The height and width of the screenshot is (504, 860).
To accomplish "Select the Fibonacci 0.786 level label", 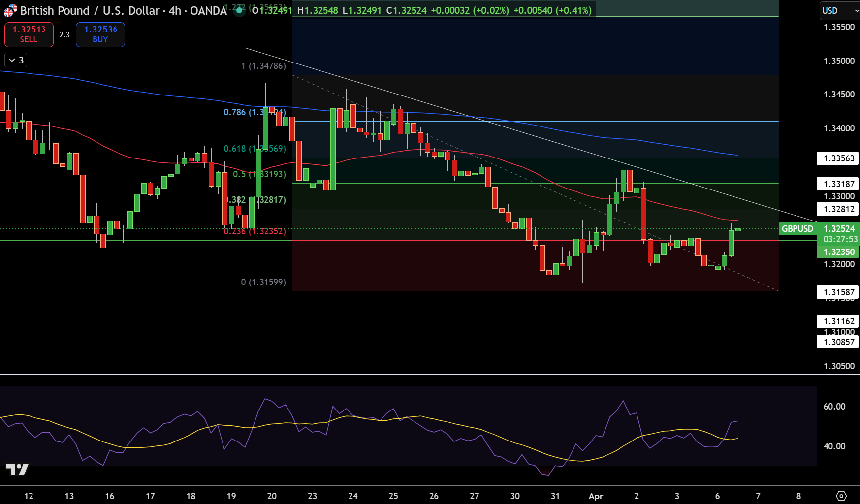I will (255, 112).
